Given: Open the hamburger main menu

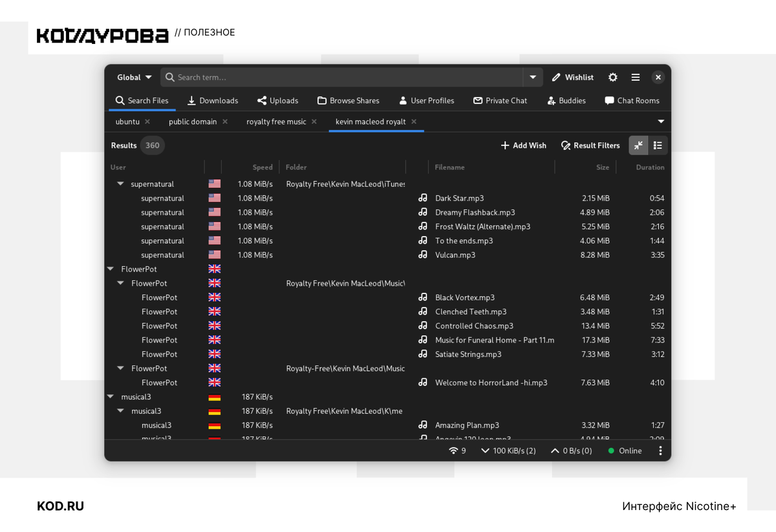Looking at the screenshot, I should pos(636,78).
